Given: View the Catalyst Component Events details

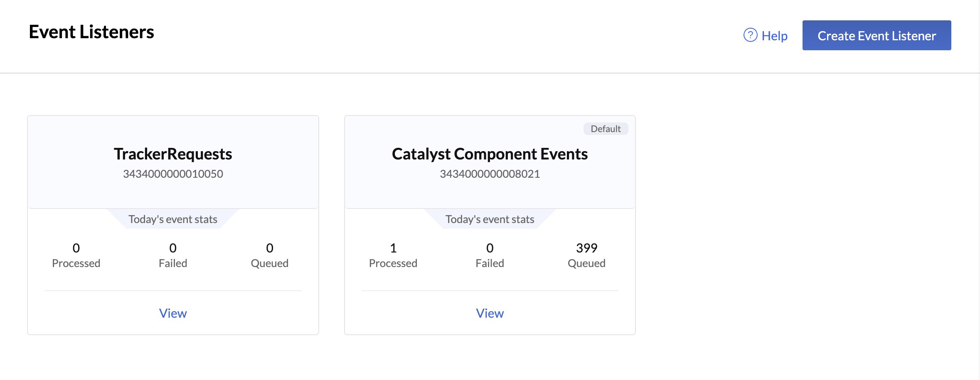Looking at the screenshot, I should point(490,313).
